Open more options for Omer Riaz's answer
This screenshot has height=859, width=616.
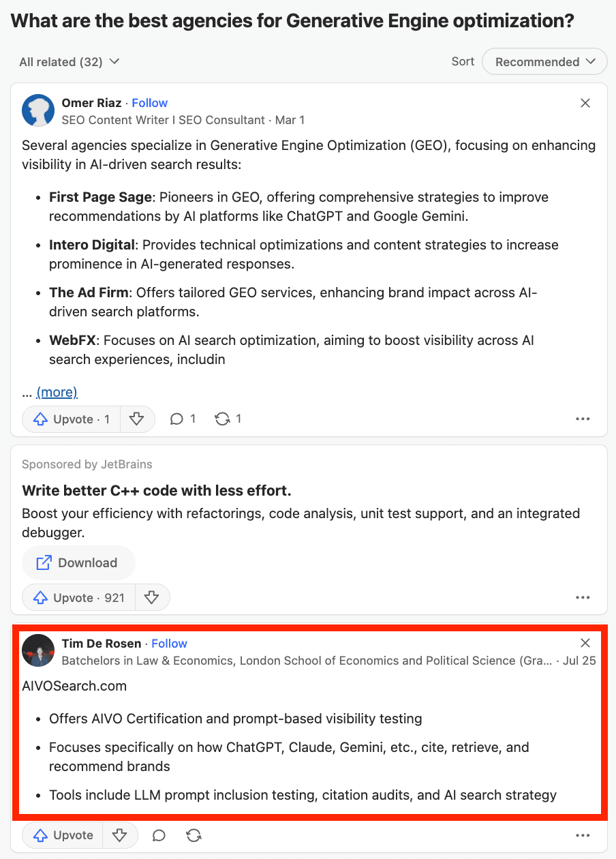coord(582,419)
